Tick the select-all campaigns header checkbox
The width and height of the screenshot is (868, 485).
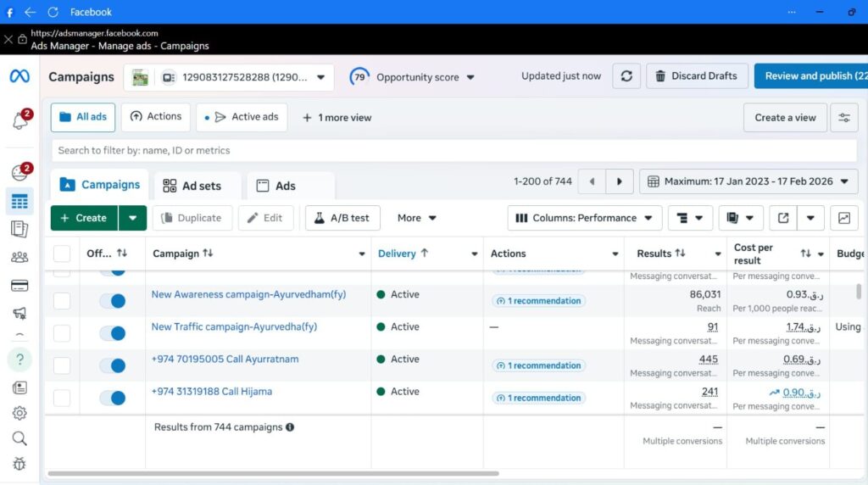62,254
